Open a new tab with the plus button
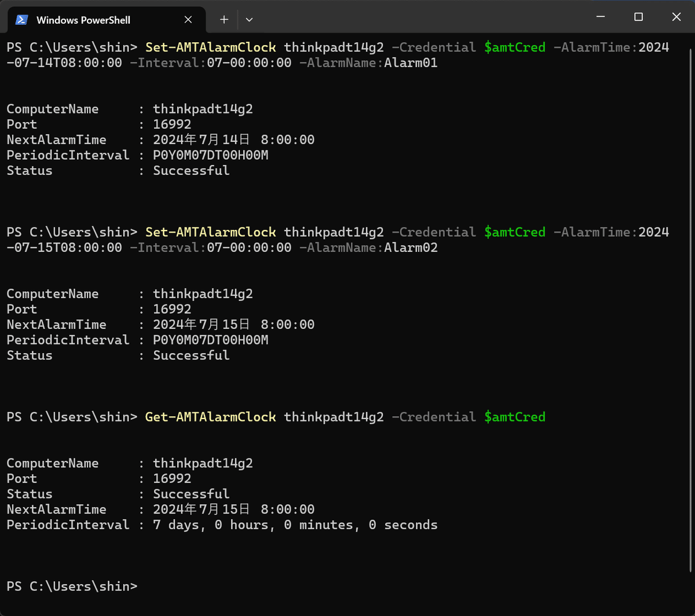The width and height of the screenshot is (695, 616). pyautogui.click(x=224, y=20)
